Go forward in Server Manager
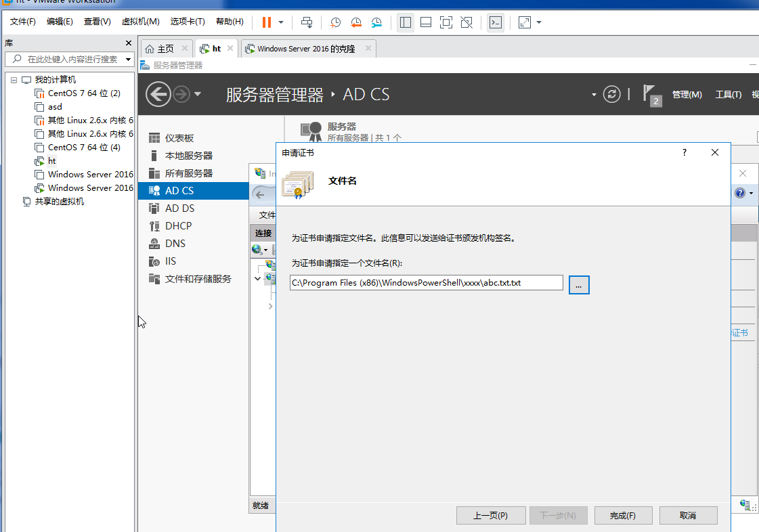This screenshot has width=759, height=532. (181, 94)
